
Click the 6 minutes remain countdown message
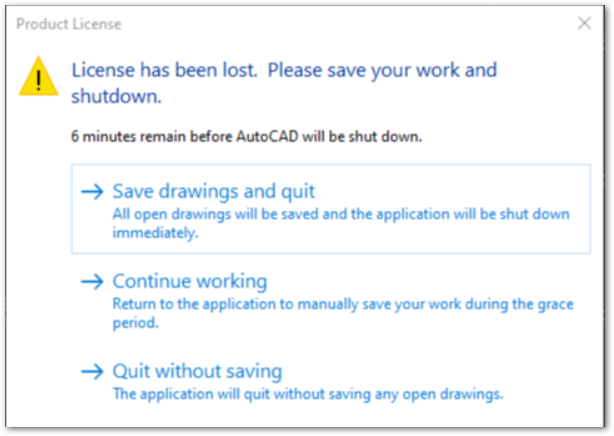246,136
